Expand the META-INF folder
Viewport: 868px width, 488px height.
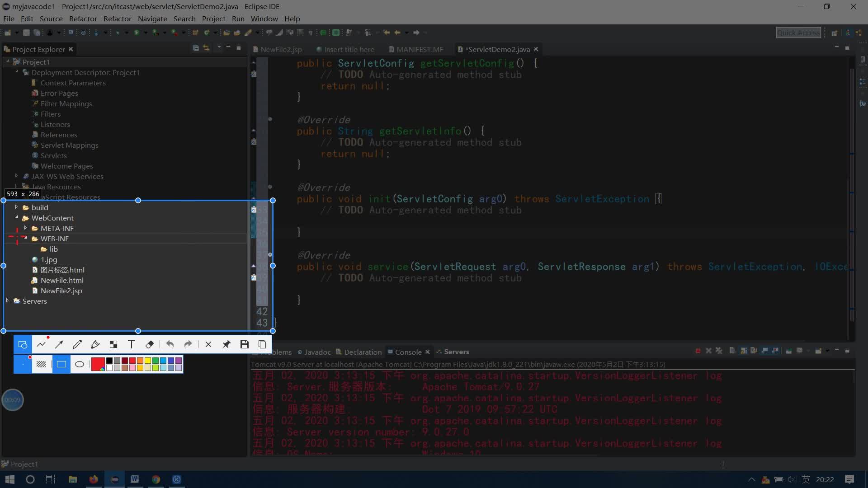pyautogui.click(x=25, y=228)
